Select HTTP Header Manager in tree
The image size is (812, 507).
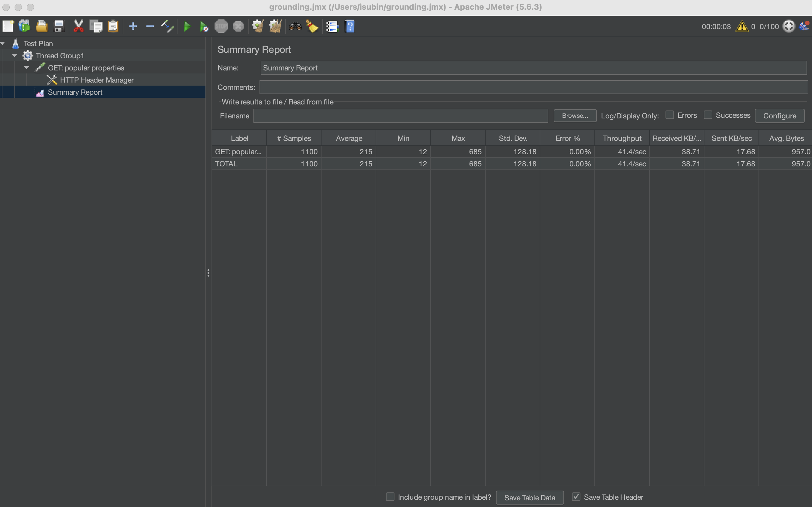(x=97, y=80)
